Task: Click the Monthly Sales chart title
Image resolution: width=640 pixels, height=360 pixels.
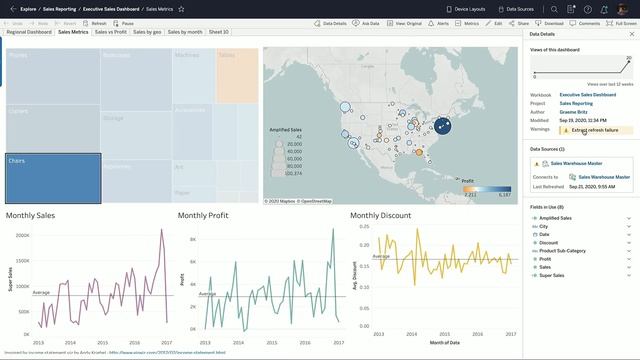Action: tap(30, 216)
